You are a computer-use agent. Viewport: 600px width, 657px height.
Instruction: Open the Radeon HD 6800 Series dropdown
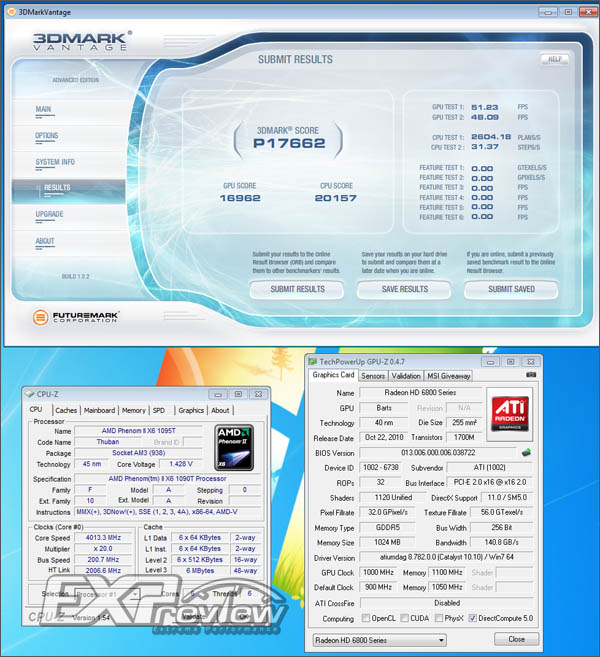[x=380, y=640]
